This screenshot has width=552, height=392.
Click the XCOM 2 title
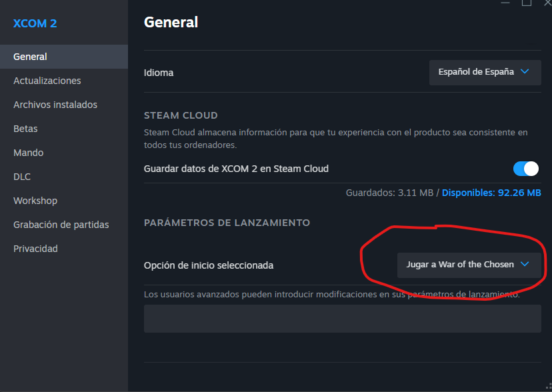[x=35, y=23]
